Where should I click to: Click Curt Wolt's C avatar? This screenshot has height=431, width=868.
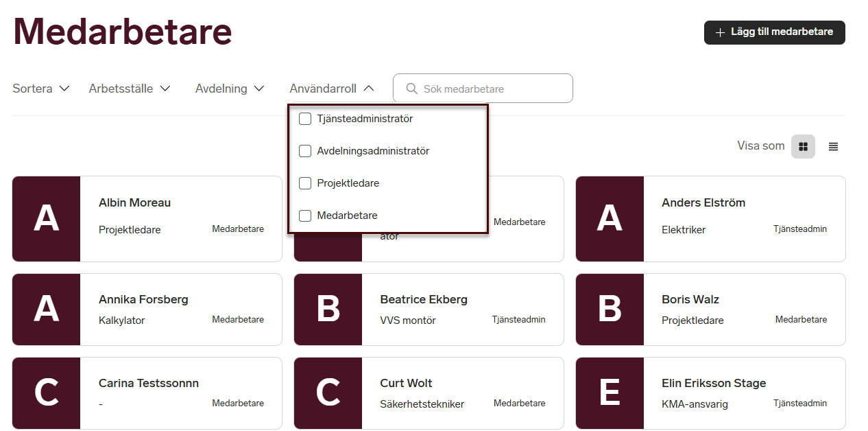[x=328, y=393]
